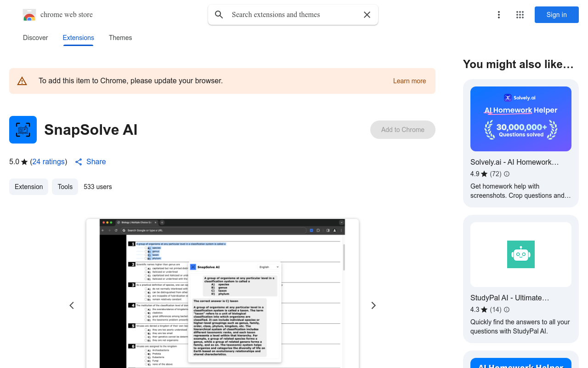Open the StudyPal AI robot thumbnail
588x368 pixels.
[x=521, y=254]
